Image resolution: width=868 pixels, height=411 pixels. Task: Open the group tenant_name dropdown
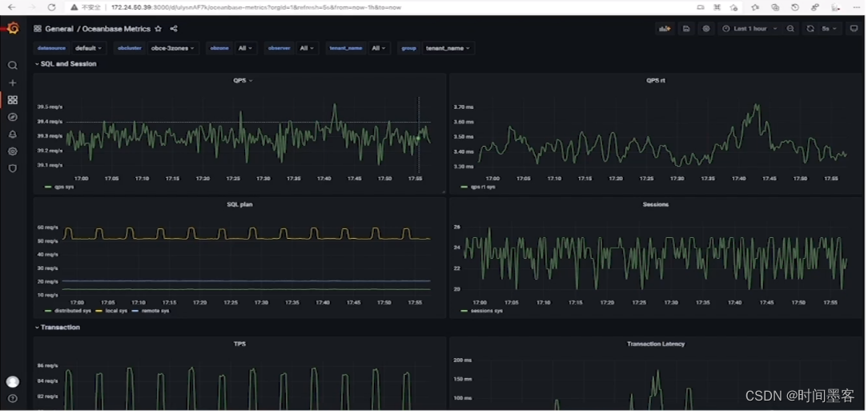click(448, 48)
